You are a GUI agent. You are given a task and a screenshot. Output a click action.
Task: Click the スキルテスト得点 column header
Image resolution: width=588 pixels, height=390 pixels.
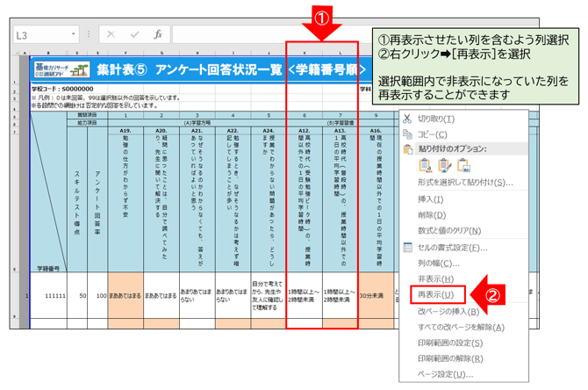point(77,199)
